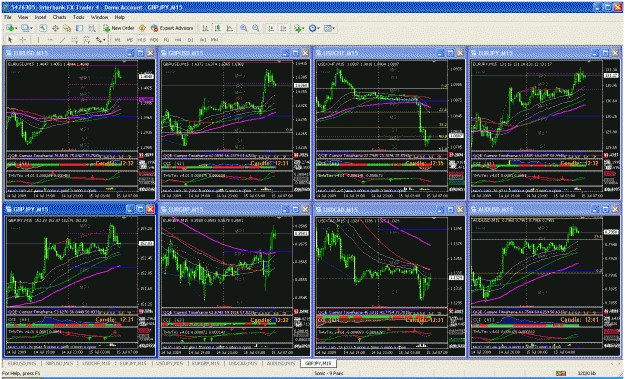Switch timeframe to W1
Viewport: 625px width, 379px height.
[202, 40]
